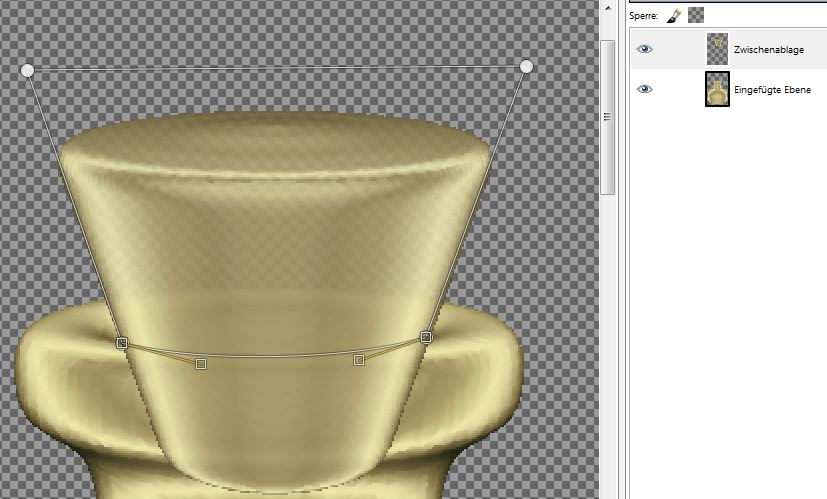The height and width of the screenshot is (499, 827).
Task: Click the canvas vertical scrollbar thumb
Action: tap(606, 115)
